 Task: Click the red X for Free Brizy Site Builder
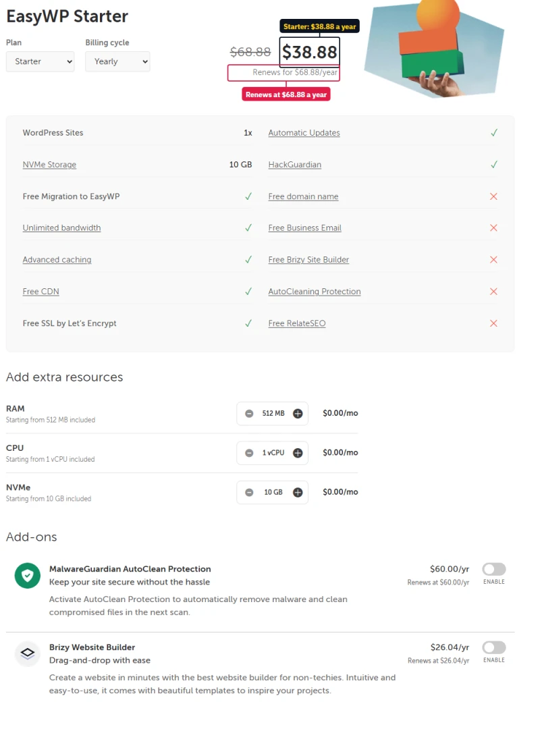pyautogui.click(x=493, y=259)
